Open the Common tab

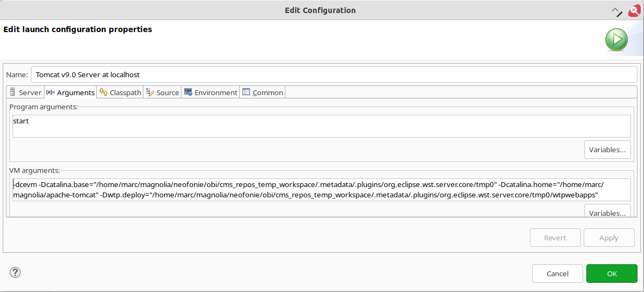point(262,92)
